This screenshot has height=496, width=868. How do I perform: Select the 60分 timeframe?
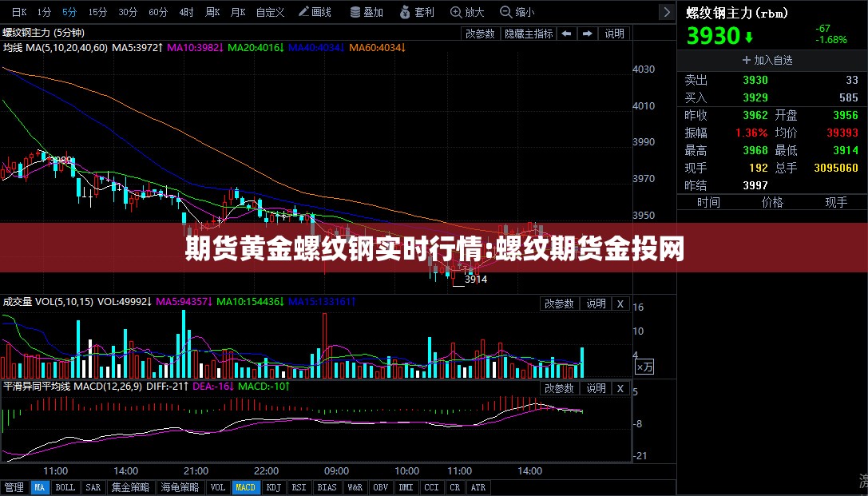158,12
